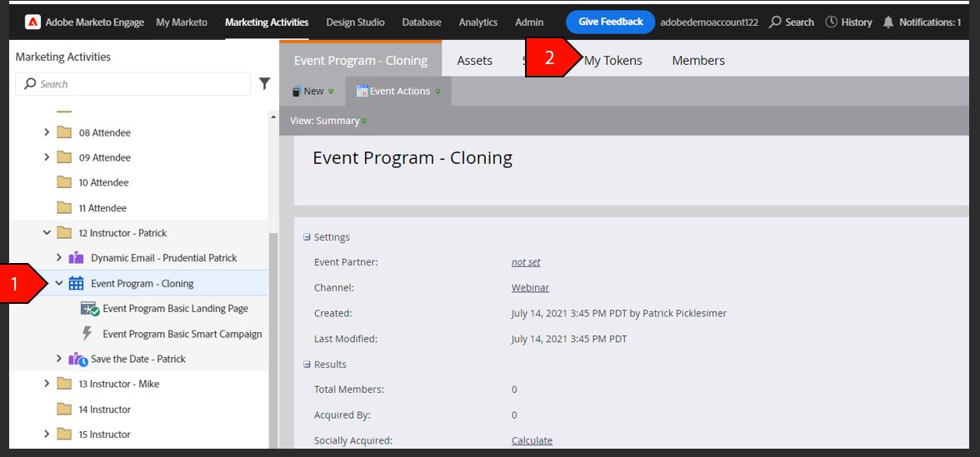The image size is (980, 457).
Task: Go to My Marketo
Action: click(x=182, y=22)
